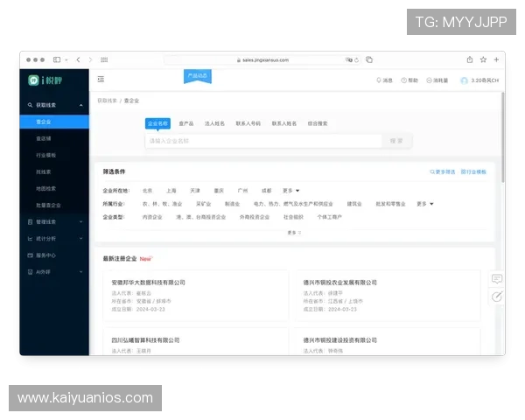Click the AI外呼 robot icon
525x420 pixels.
30,272
